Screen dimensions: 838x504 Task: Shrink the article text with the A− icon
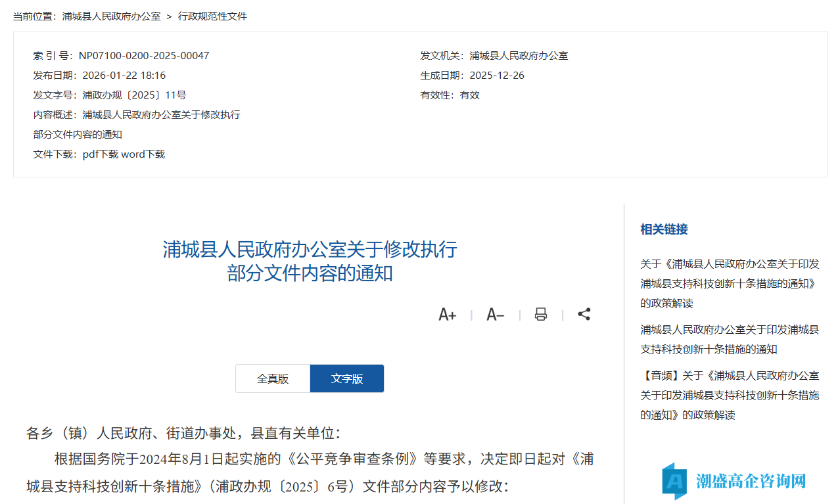tap(495, 314)
